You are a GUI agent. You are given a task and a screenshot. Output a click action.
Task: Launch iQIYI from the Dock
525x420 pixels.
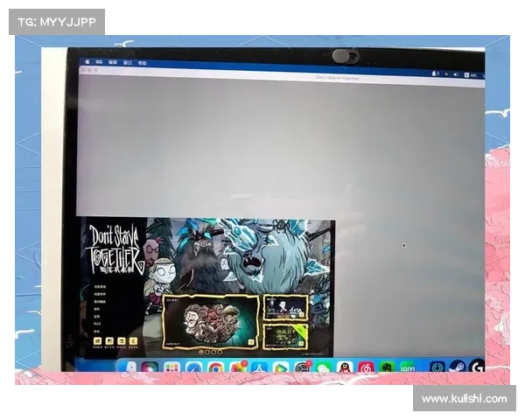click(x=408, y=367)
